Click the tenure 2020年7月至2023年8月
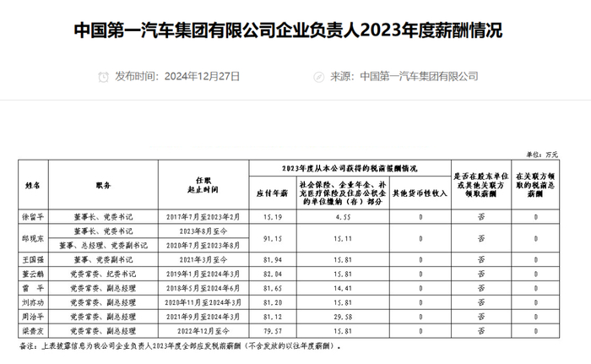The height and width of the screenshot is (364, 591). (x=203, y=246)
